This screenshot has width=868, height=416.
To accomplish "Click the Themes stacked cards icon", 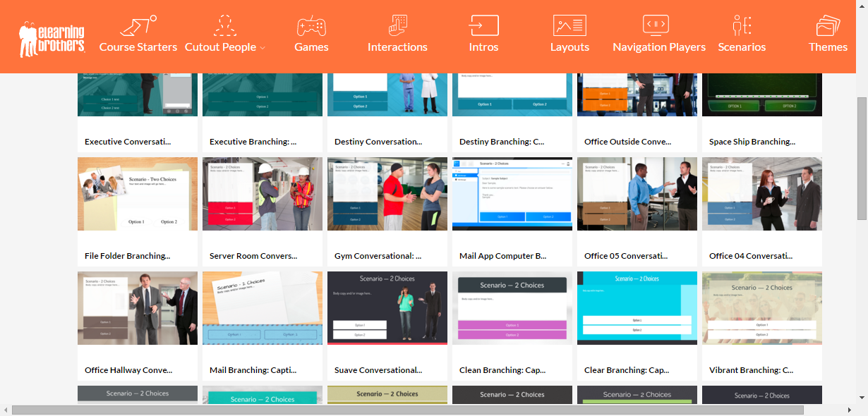I will tap(828, 26).
